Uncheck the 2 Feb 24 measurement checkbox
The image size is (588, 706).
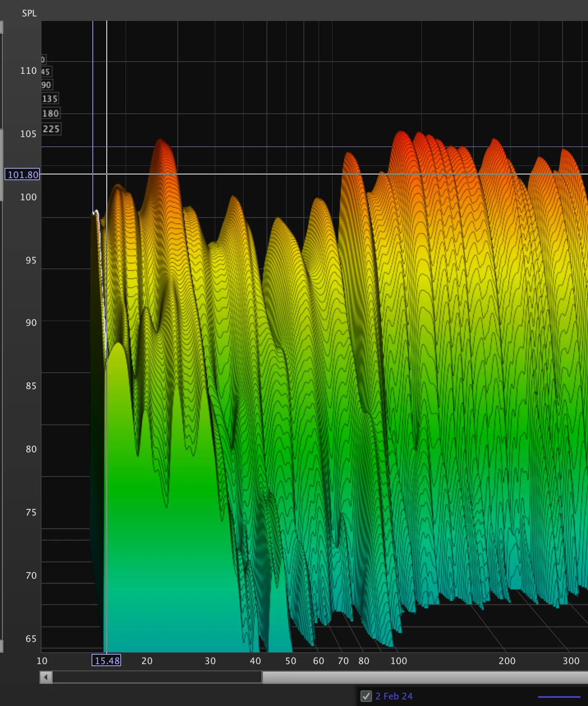(x=366, y=696)
